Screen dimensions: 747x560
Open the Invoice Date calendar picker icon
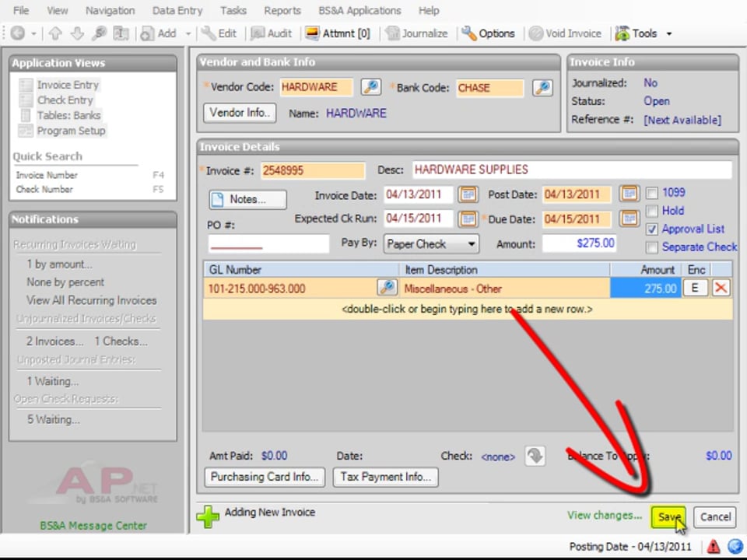(x=468, y=194)
